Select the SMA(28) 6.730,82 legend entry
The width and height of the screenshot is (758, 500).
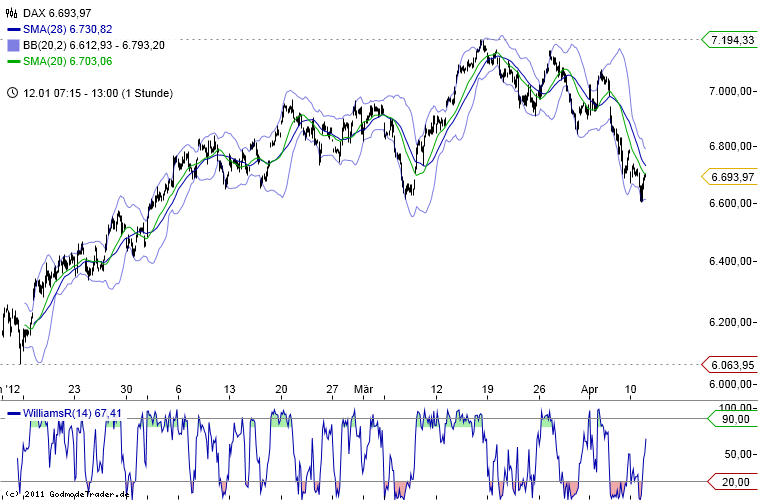point(68,29)
